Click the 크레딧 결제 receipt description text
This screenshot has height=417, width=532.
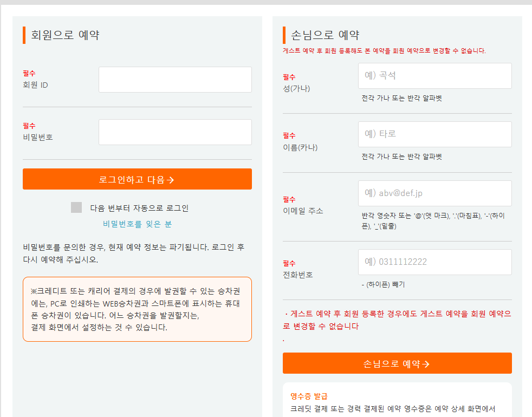click(x=393, y=408)
